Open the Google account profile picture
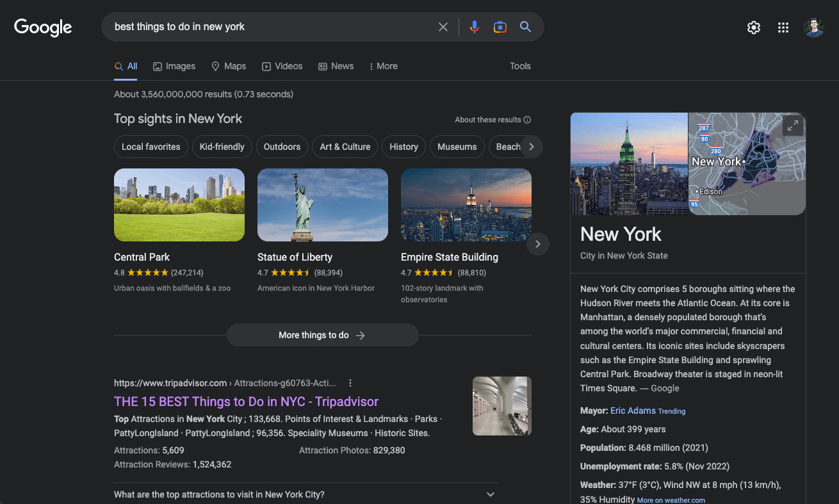This screenshot has width=839, height=504. (814, 28)
